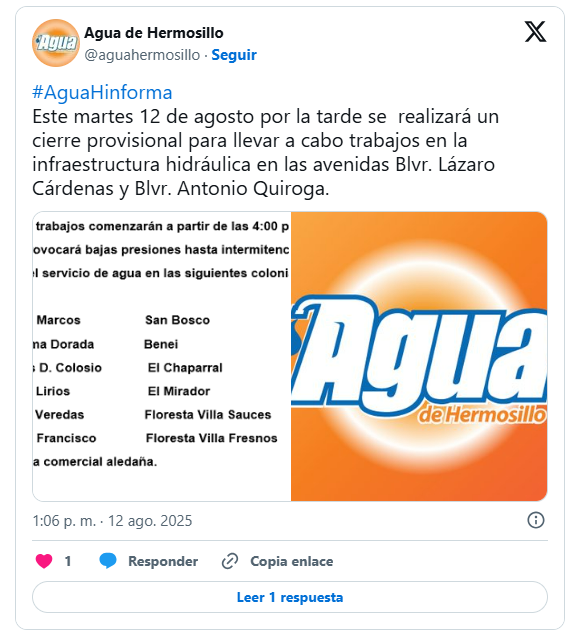Open the @aguahermosillo handle
This screenshot has width=578, height=633.
pyautogui.click(x=142, y=55)
